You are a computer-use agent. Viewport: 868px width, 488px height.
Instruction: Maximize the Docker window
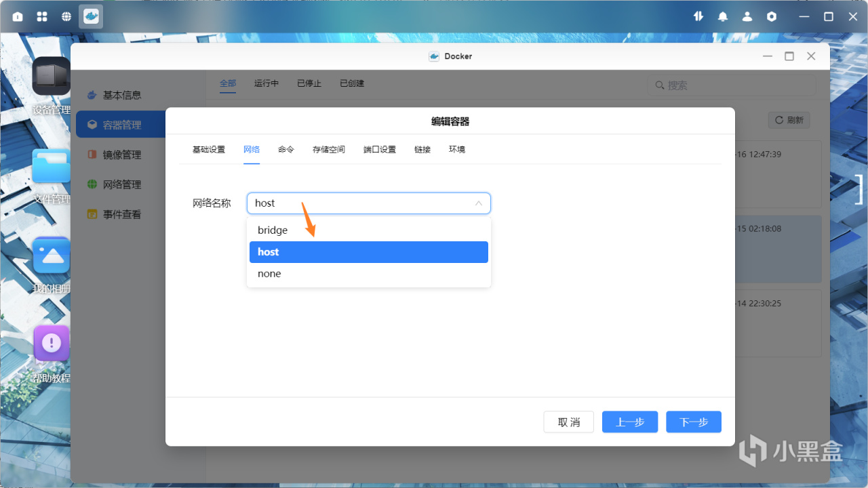(789, 56)
